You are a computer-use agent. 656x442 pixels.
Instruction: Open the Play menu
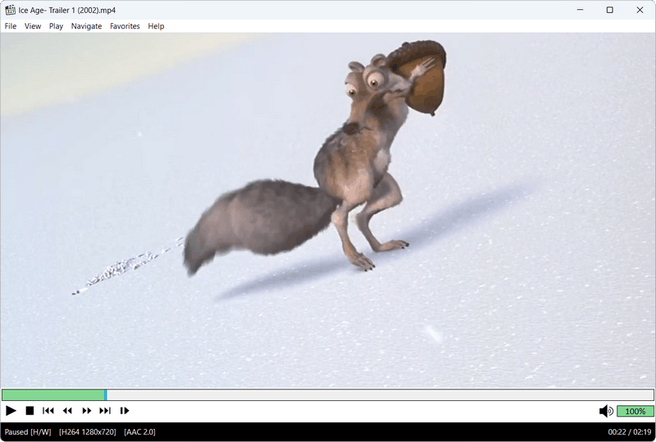pyautogui.click(x=56, y=26)
